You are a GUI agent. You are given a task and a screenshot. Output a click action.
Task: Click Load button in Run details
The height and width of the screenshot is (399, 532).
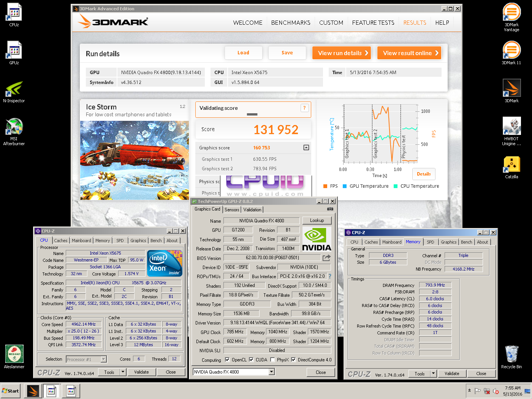(243, 53)
